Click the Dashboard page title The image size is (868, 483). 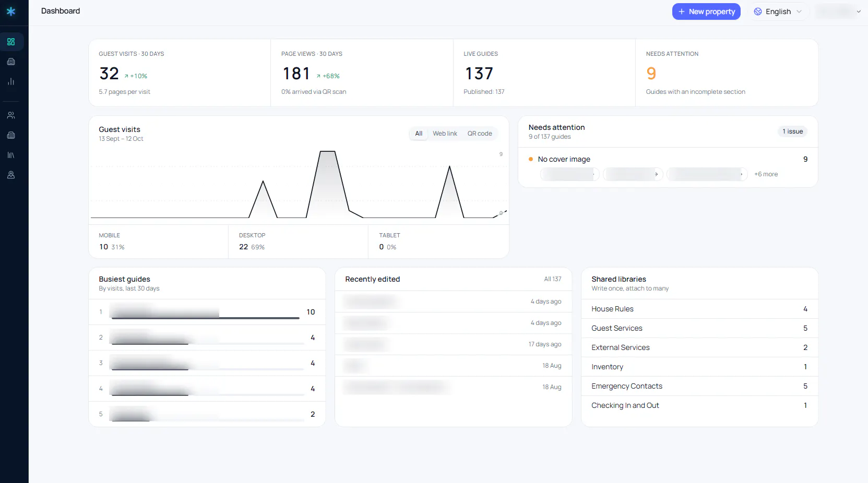[61, 11]
